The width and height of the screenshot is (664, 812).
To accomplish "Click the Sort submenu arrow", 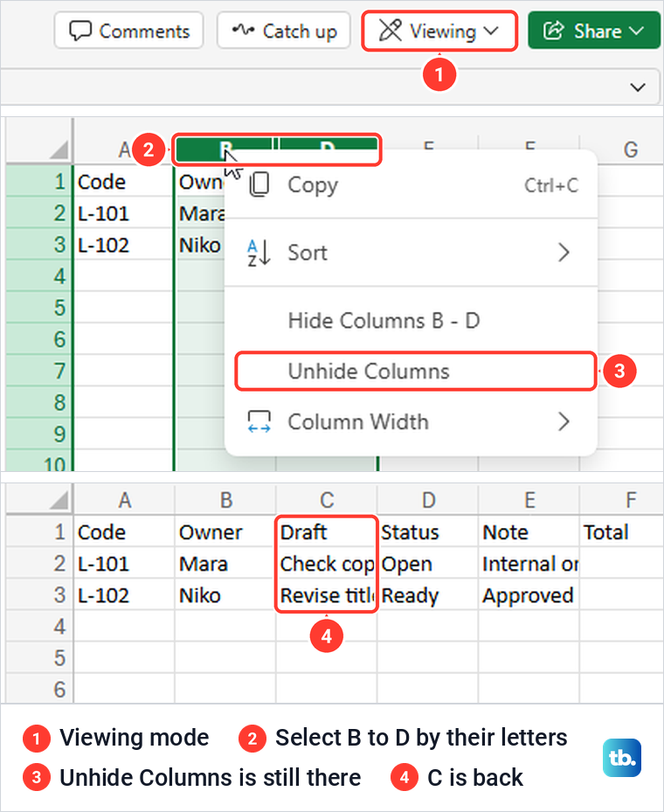I will (564, 253).
